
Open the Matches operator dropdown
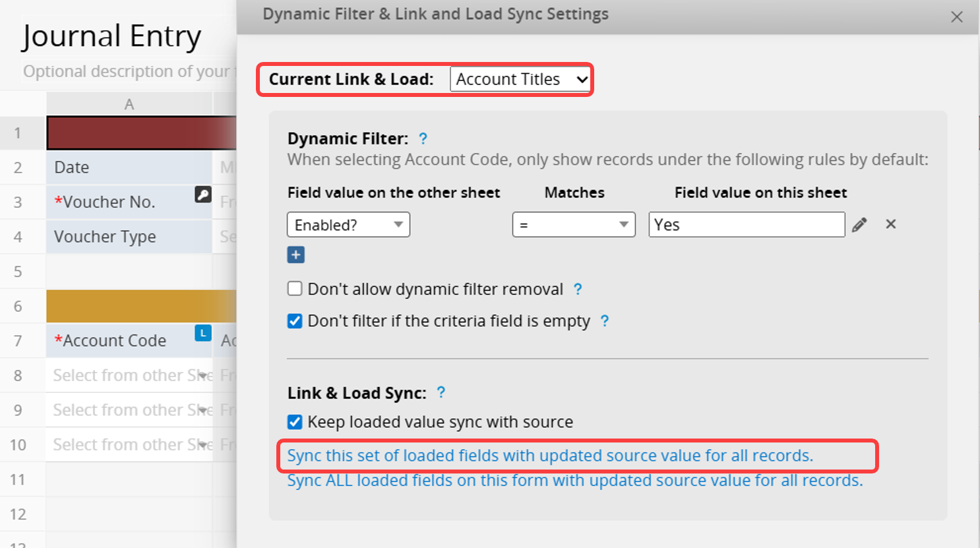coord(573,225)
